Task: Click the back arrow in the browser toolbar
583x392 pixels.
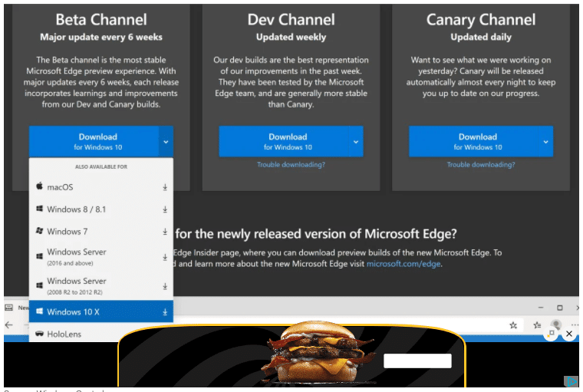Action: coord(9,325)
